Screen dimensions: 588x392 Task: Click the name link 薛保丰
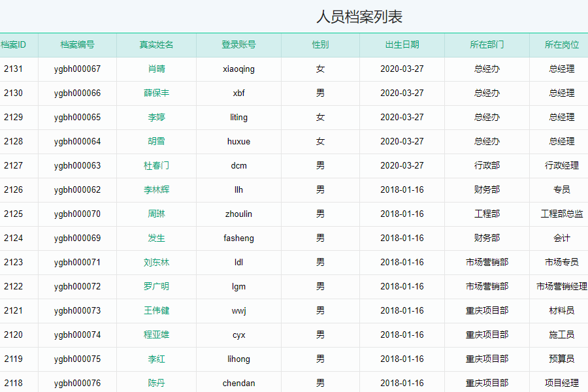[x=156, y=93]
